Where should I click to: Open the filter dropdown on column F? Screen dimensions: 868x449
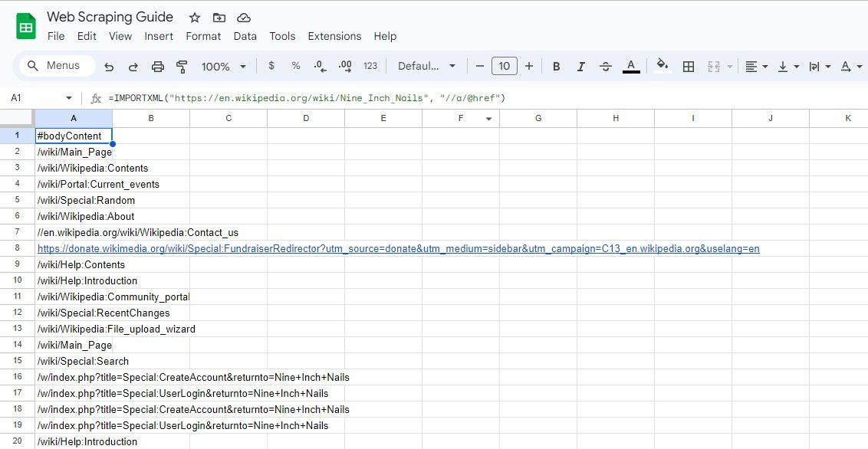[488, 117]
